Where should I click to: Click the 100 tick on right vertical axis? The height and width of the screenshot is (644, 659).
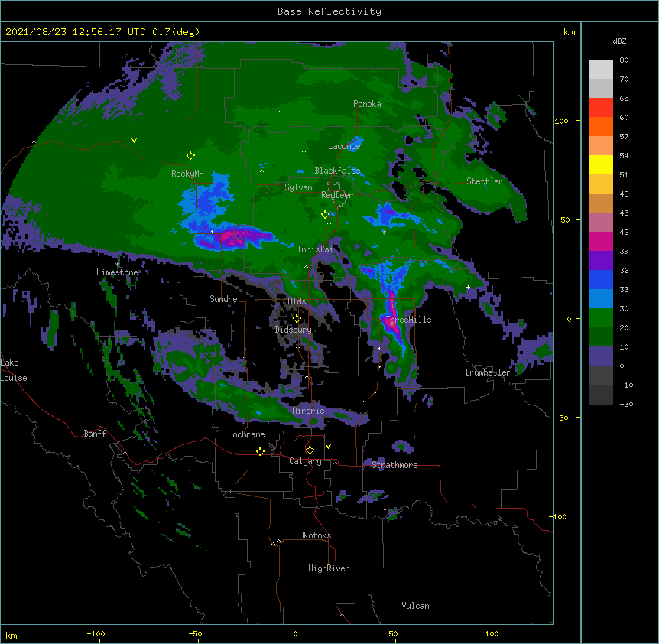(x=561, y=121)
